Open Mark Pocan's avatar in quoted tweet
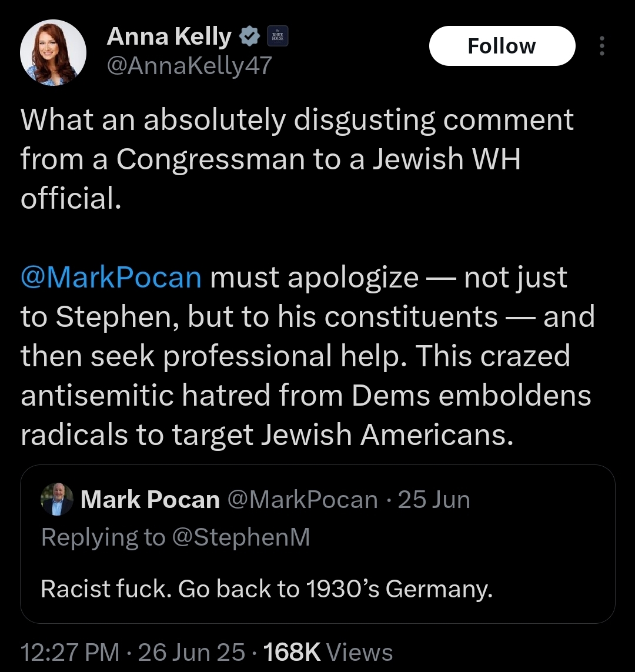 click(57, 499)
